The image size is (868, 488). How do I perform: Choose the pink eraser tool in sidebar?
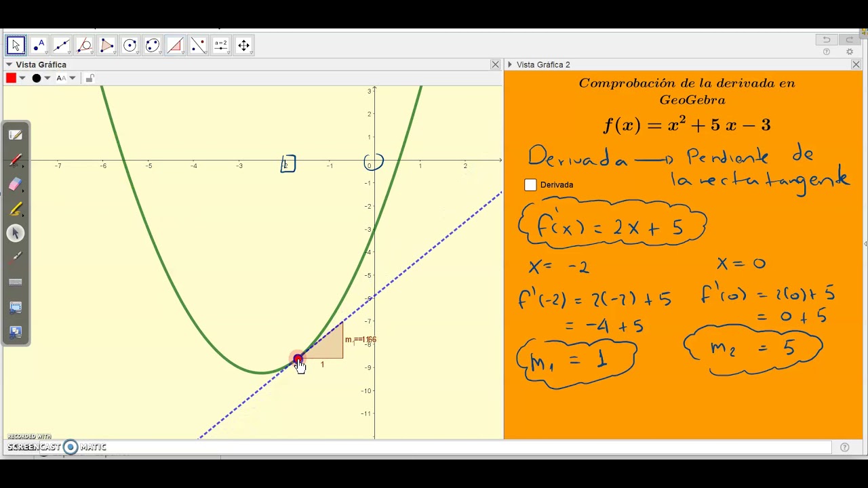[x=16, y=184]
